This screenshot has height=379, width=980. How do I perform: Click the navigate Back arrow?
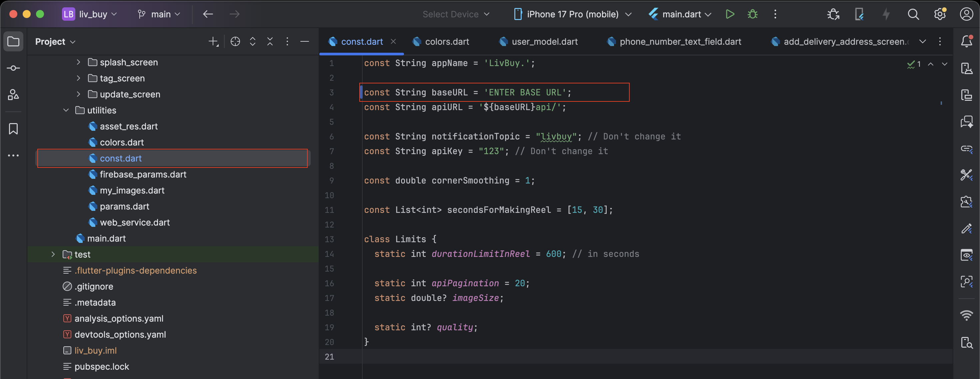point(208,14)
